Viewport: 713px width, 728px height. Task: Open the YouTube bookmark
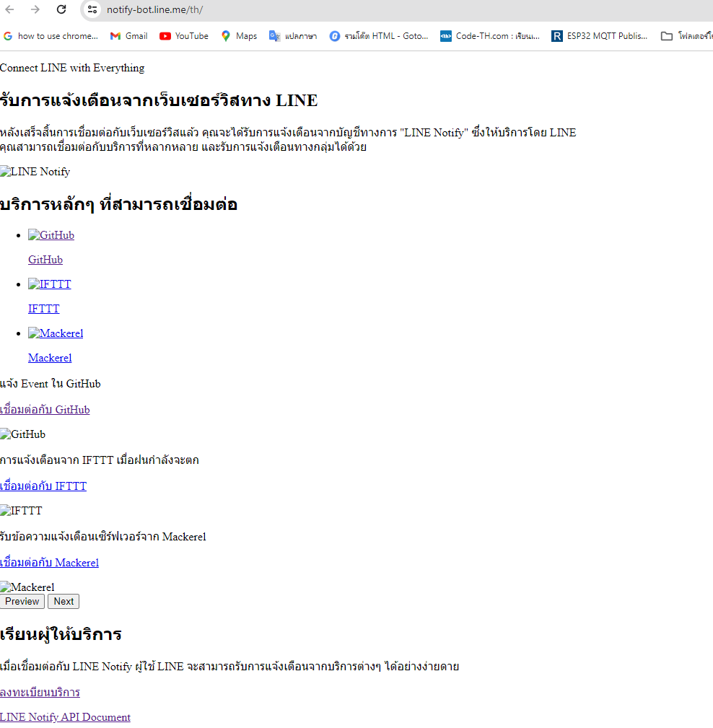tap(184, 36)
